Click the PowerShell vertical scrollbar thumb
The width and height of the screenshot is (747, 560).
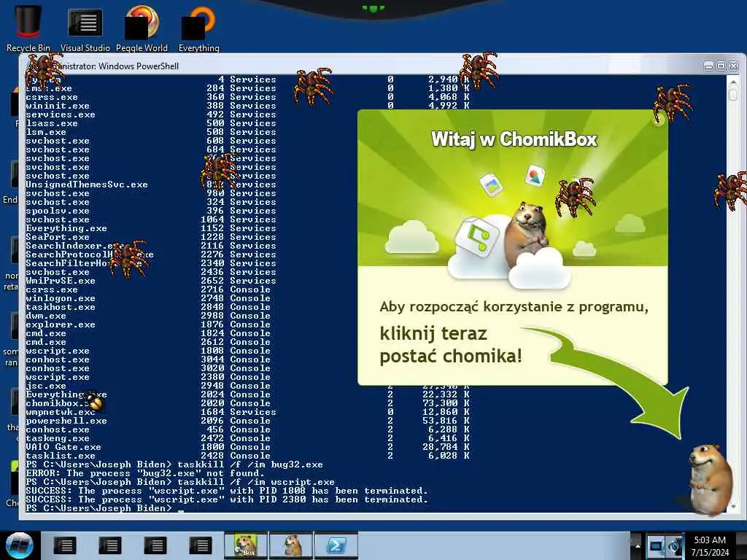tap(733, 93)
